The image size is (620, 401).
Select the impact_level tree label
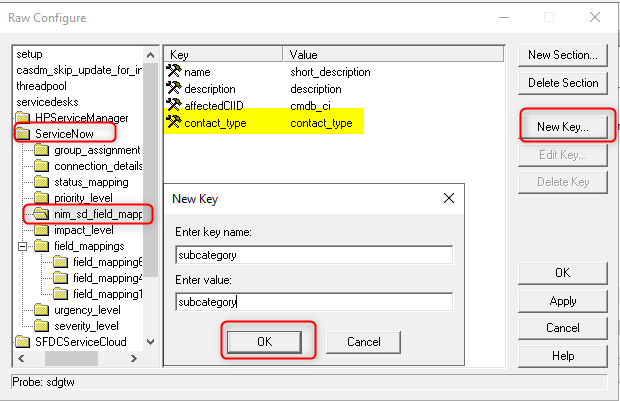click(84, 230)
